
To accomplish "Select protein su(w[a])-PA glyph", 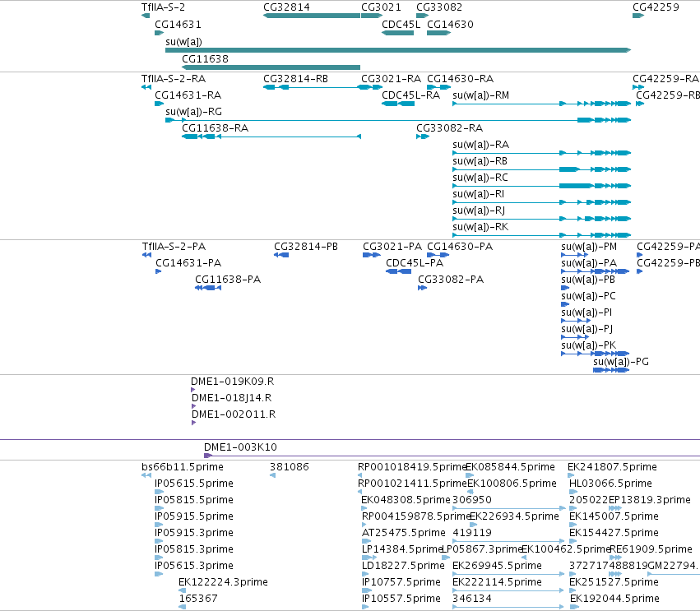I will coord(595,271).
